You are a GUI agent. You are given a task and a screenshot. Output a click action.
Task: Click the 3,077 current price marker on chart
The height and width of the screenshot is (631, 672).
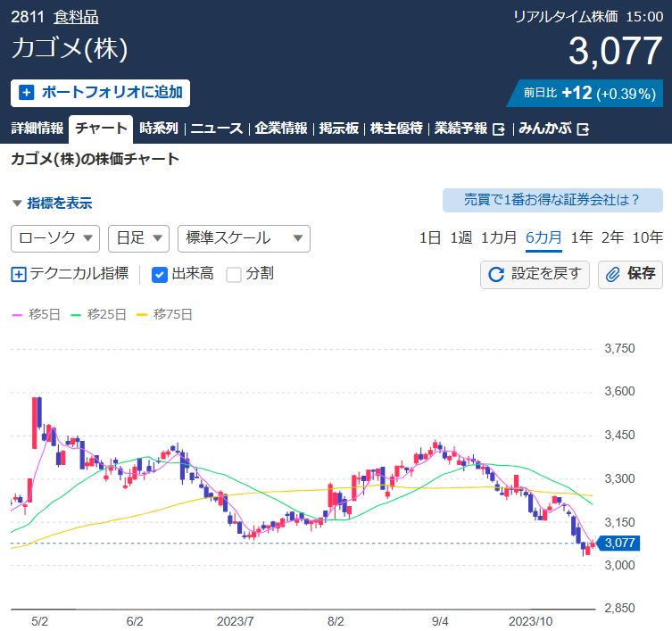[x=618, y=544]
